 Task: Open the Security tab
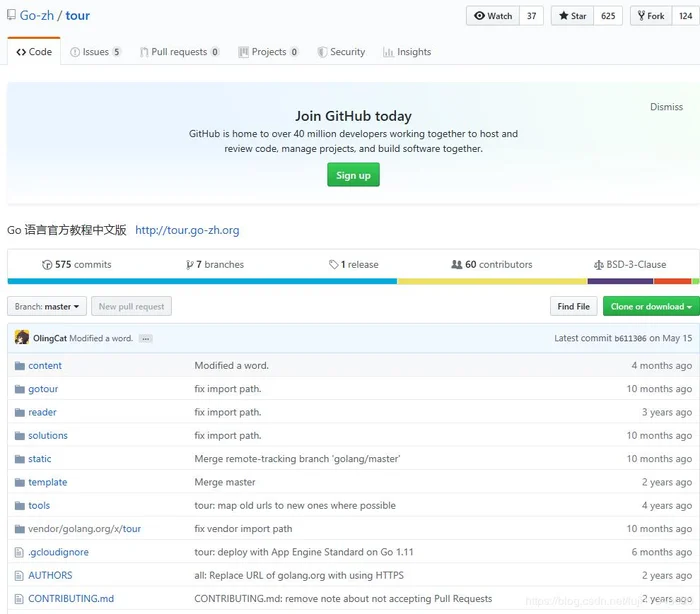[342, 52]
